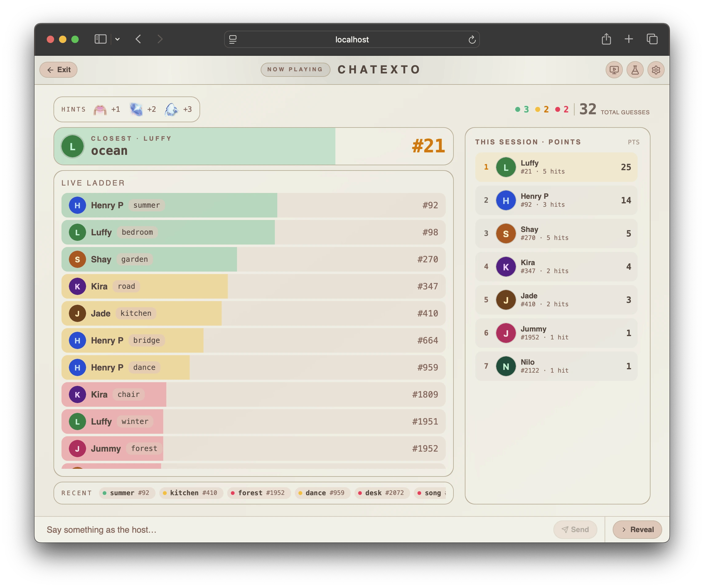Click the 32 total guesses counter
The width and height of the screenshot is (704, 588).
click(615, 109)
